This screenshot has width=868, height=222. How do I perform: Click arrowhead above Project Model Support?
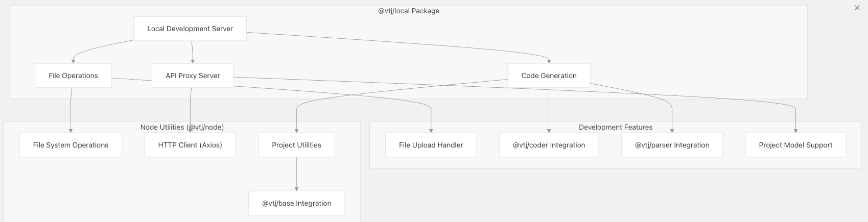click(795, 131)
